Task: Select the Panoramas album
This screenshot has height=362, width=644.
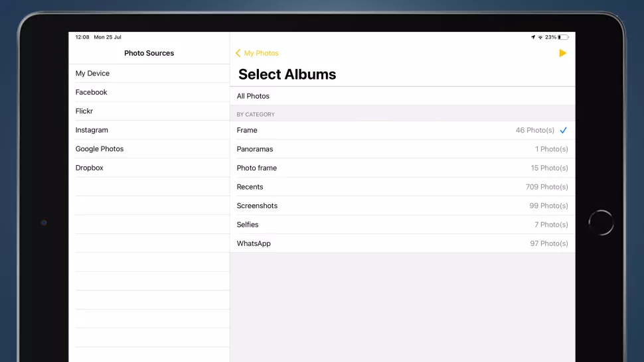Action: (x=402, y=149)
